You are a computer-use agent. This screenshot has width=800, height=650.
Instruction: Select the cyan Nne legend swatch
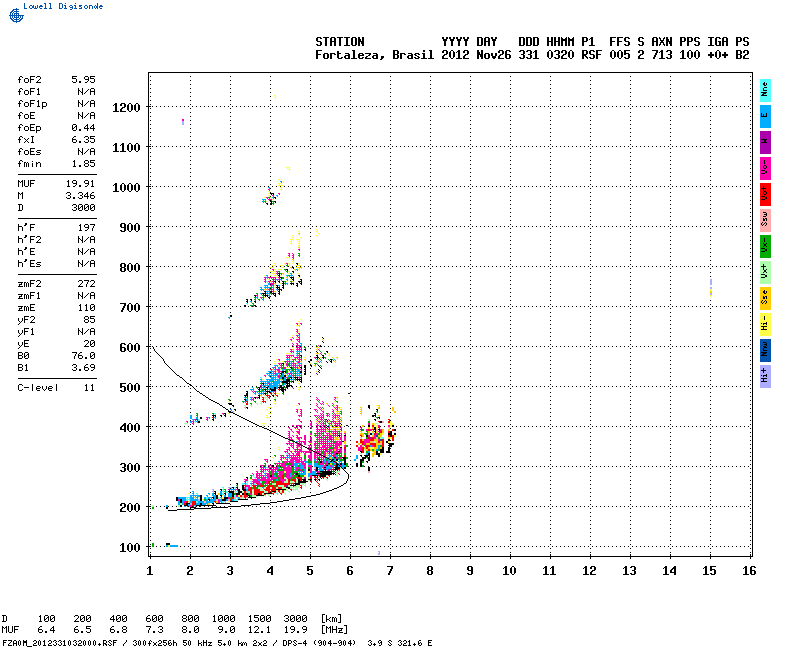[x=765, y=90]
